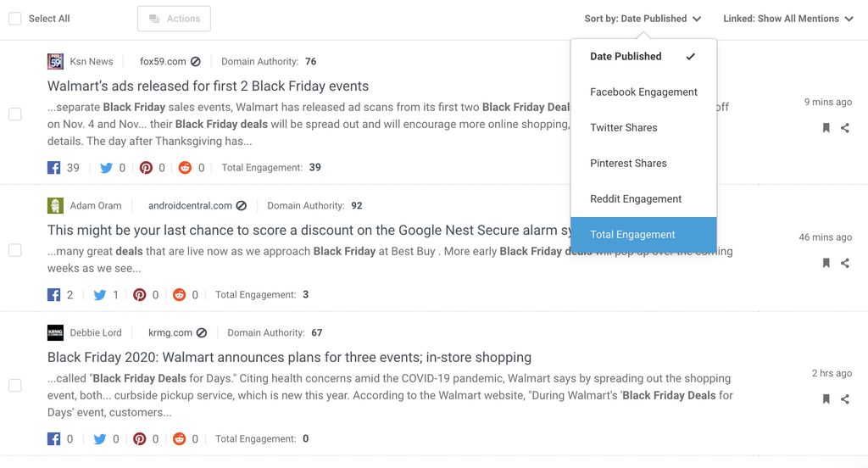Viewport: 868px width, 468px height.
Task: Bookmark the Google Nest Secure article
Action: 826,264
